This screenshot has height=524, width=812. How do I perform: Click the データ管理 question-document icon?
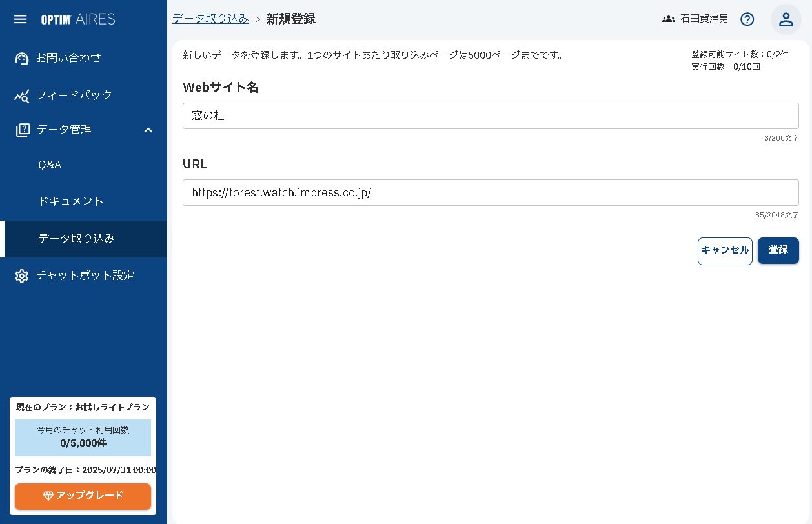tap(21, 129)
